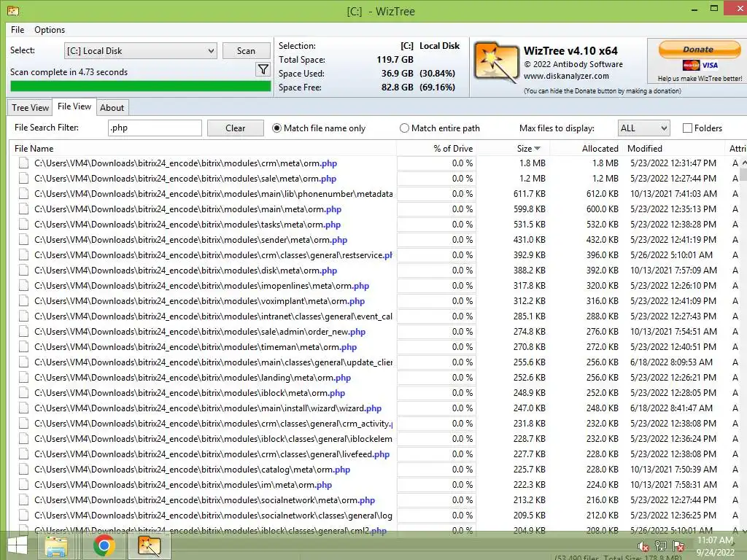
Task: Switch to the About tab
Action: tap(112, 108)
